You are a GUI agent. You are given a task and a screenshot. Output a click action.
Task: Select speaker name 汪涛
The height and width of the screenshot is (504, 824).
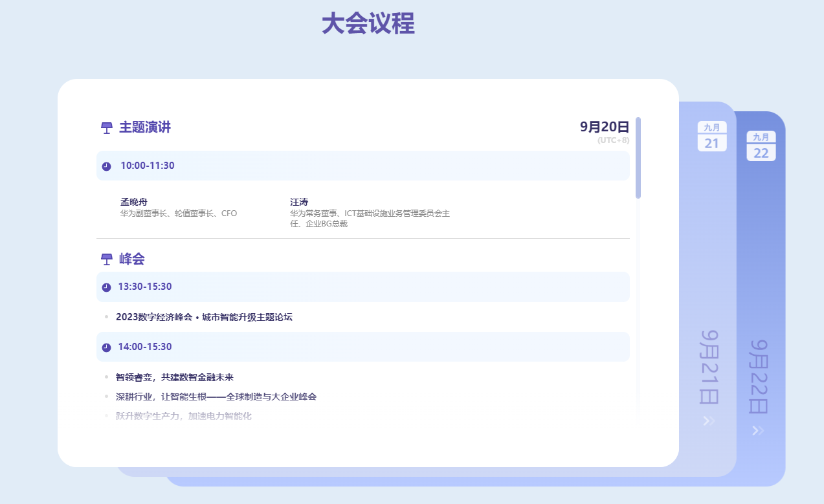coord(299,202)
